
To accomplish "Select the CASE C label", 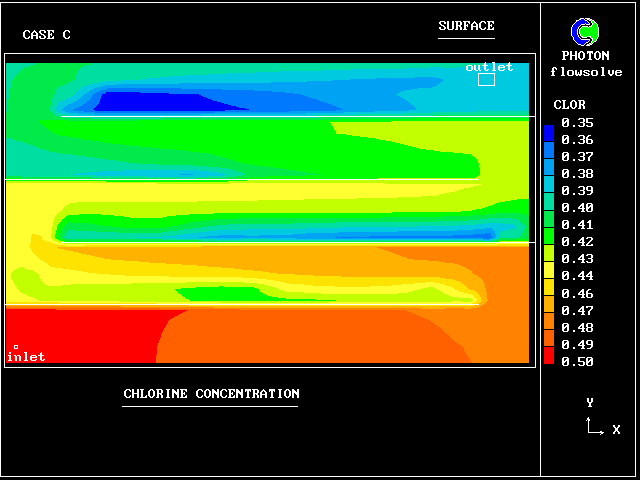I will [x=46, y=35].
